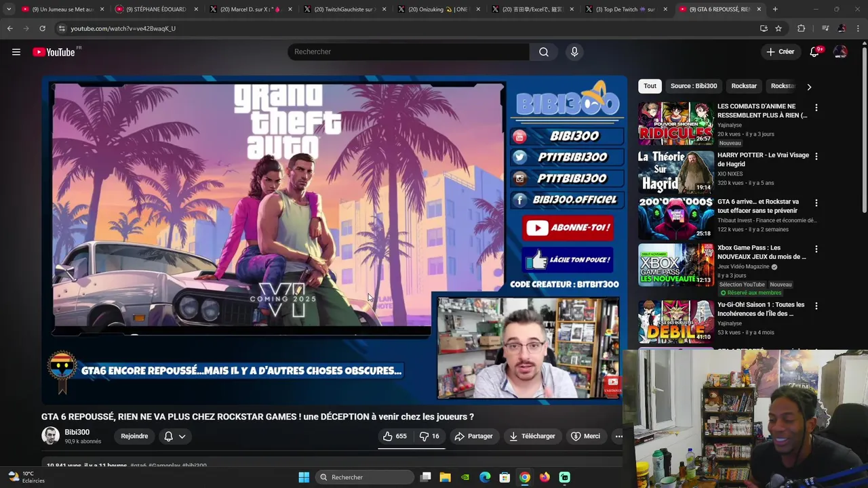868x488 pixels.
Task: Open options for Yu-Gi-Oh video
Action: point(816,306)
